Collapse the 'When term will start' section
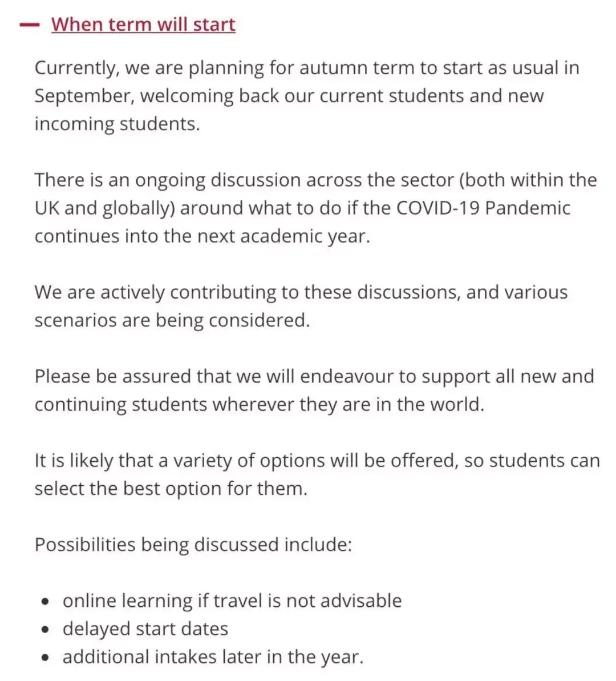Viewport: 616px width, 681px height. 29,25
